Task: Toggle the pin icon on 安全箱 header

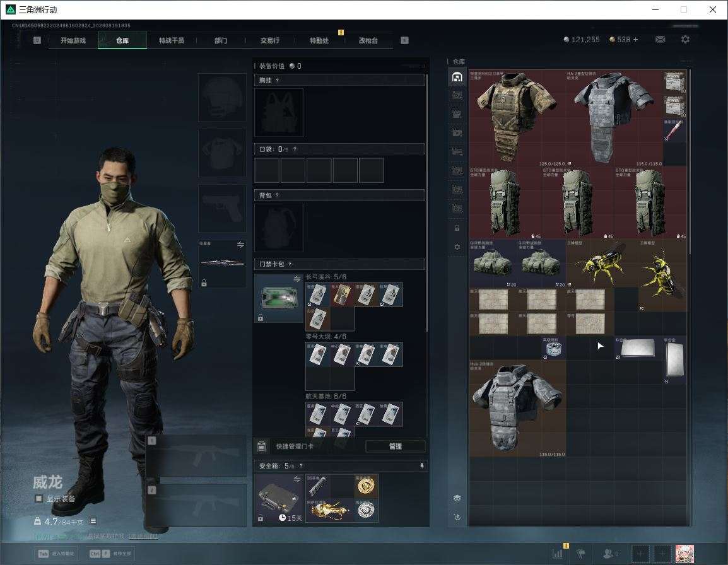Action: pyautogui.click(x=421, y=465)
